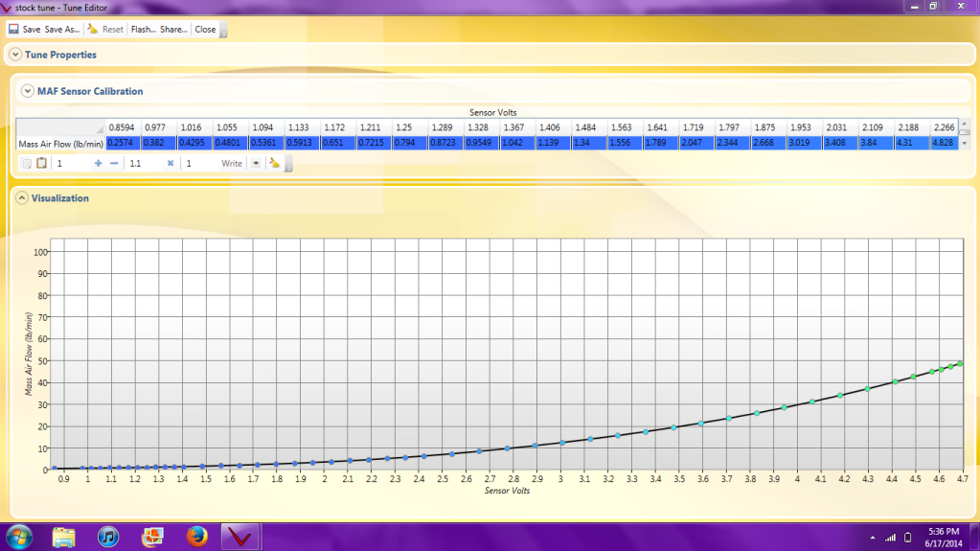This screenshot has height=551, width=980.
Task: Click the Tune Editor taskbar icon
Action: [240, 538]
